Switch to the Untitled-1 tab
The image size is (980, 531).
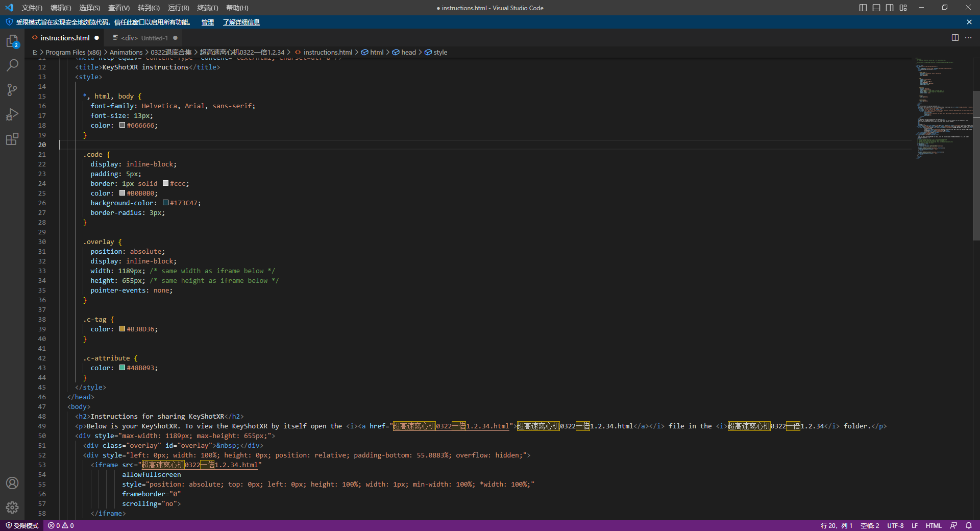click(x=144, y=38)
